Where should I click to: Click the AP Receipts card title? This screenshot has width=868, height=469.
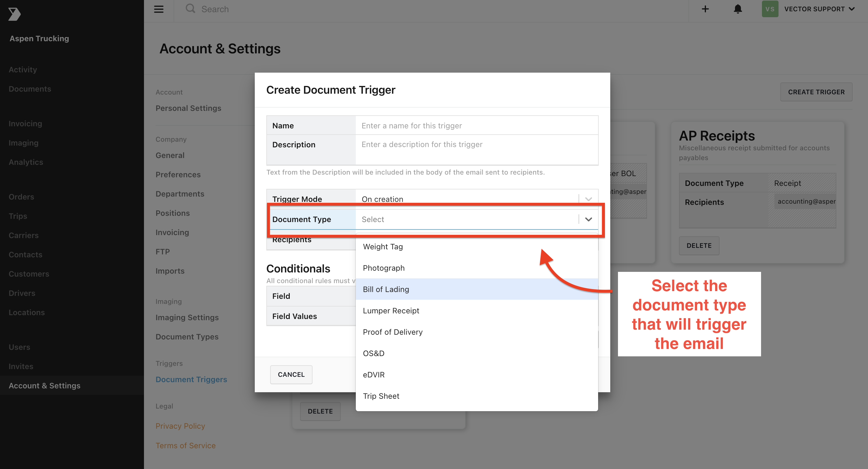click(717, 135)
